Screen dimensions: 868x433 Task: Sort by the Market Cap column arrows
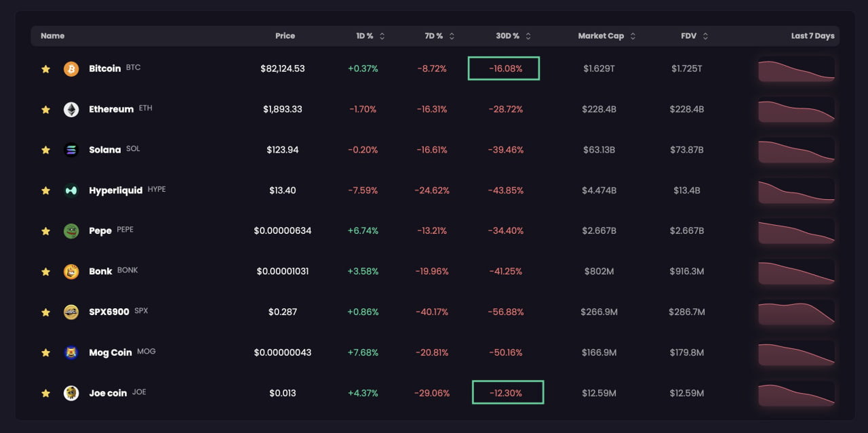pyautogui.click(x=633, y=36)
